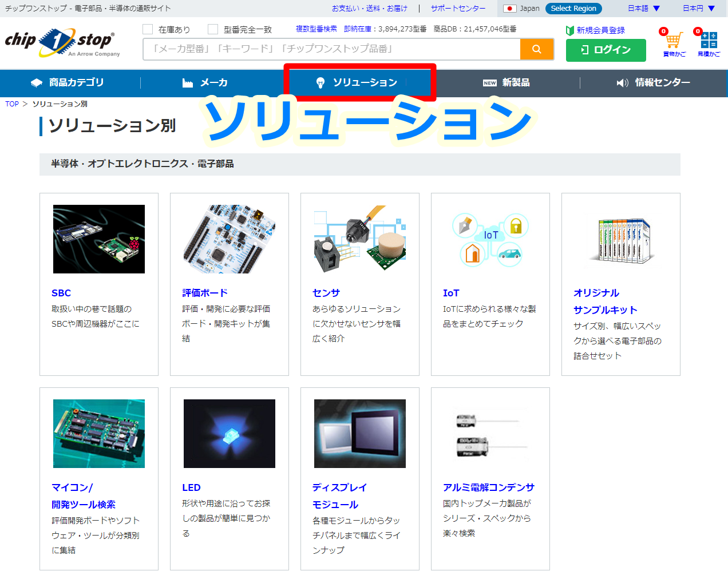Click the orange search magnifier button
This screenshot has width=728, height=575.
click(536, 49)
